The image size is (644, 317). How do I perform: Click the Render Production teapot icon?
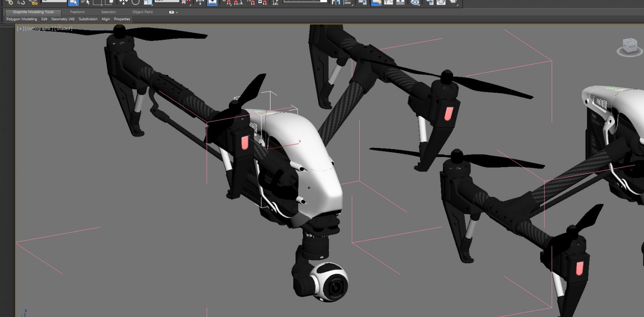(453, 3)
